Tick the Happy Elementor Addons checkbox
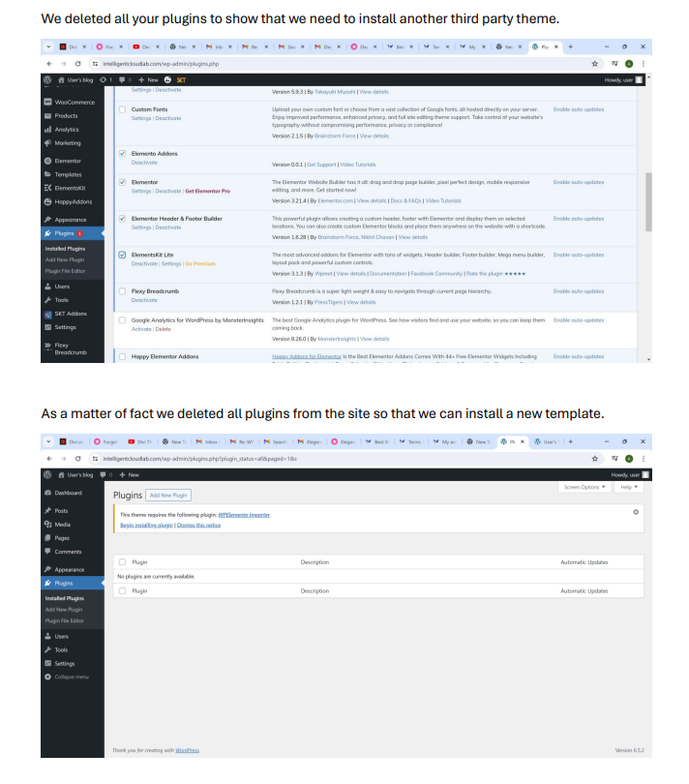689x784 pixels. pyautogui.click(x=122, y=356)
